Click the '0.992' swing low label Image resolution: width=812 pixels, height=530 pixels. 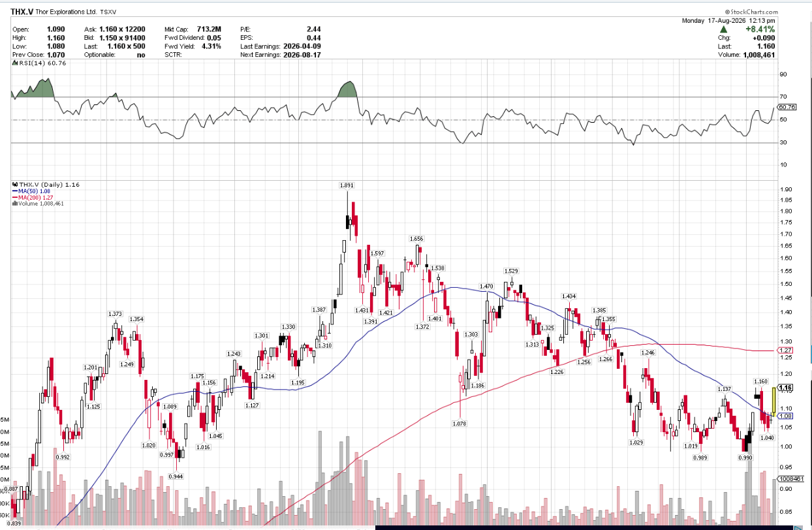[x=63, y=457]
